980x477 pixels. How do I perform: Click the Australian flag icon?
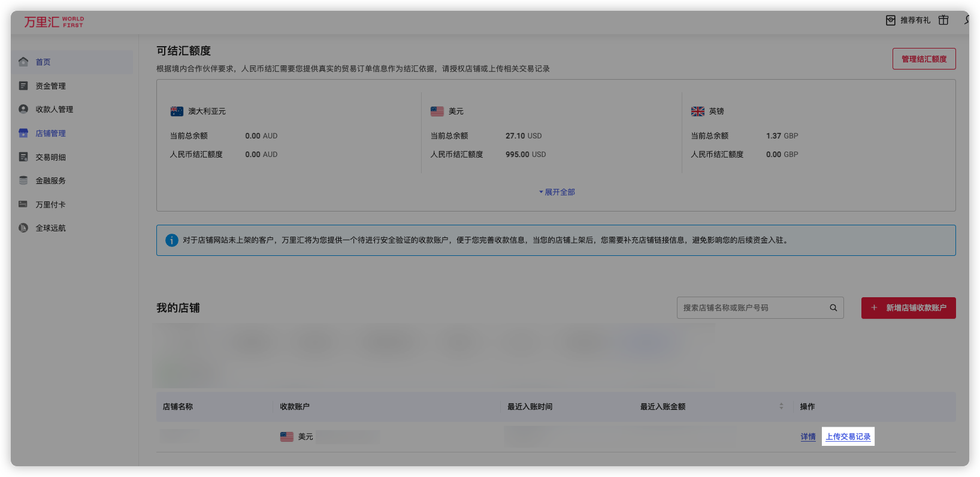point(177,111)
